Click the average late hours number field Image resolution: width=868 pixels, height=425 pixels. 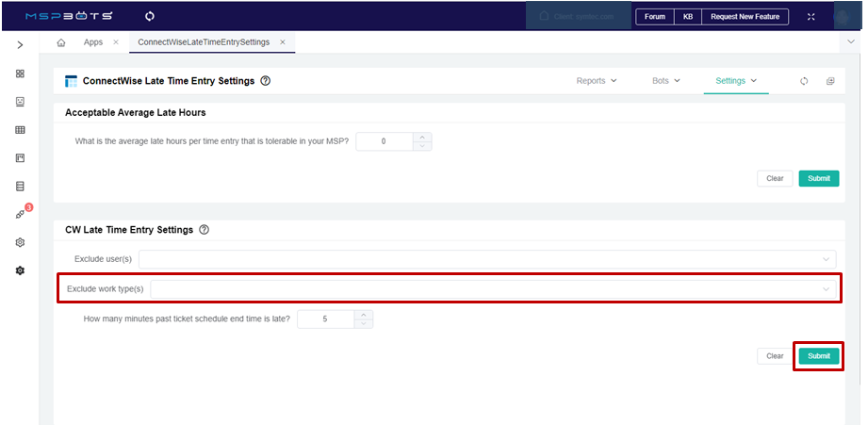coord(385,141)
